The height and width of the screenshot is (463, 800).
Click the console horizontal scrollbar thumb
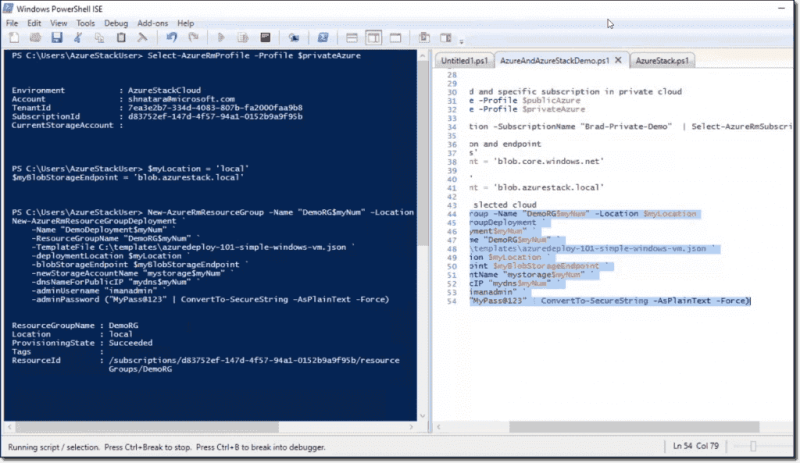tap(147, 426)
